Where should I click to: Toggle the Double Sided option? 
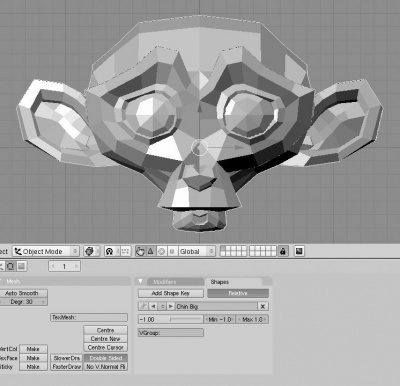click(106, 358)
